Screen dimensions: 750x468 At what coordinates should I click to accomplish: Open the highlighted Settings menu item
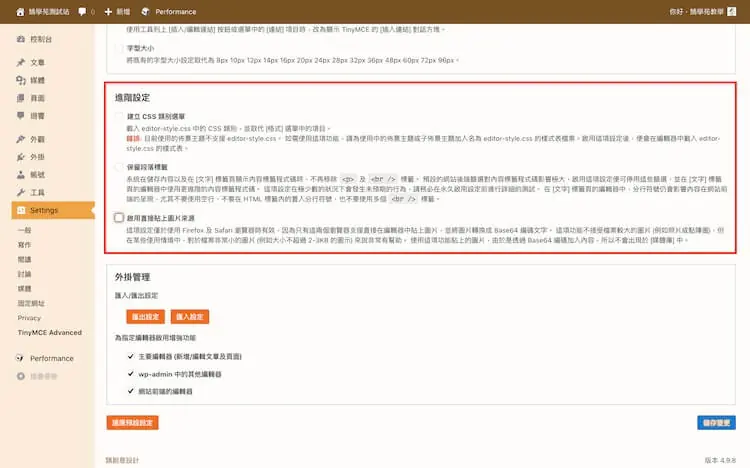53,210
